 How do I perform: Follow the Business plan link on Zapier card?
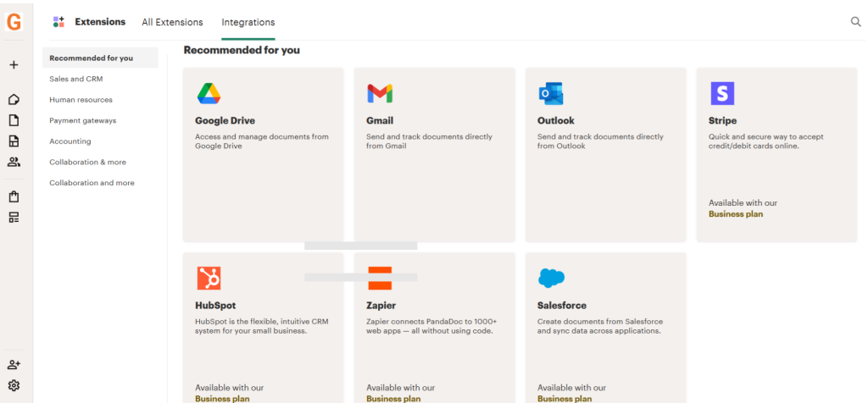393,399
